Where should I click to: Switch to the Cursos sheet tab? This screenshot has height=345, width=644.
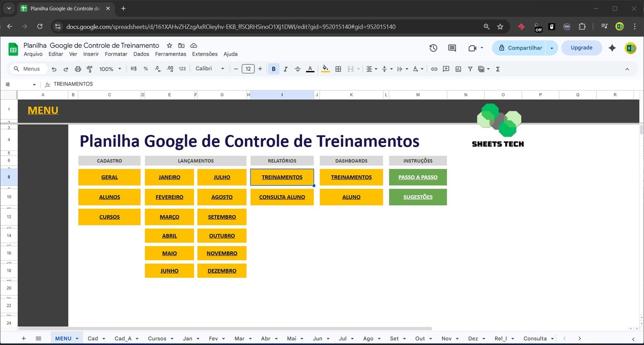pos(157,339)
